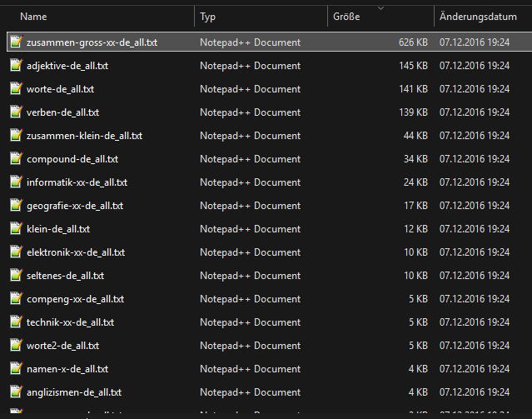Click icon of seltenes-de_all.txt
Image resolution: width=532 pixels, height=419 pixels.
pos(16,275)
